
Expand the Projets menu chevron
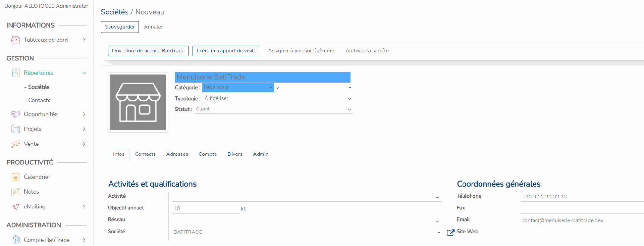(x=84, y=129)
